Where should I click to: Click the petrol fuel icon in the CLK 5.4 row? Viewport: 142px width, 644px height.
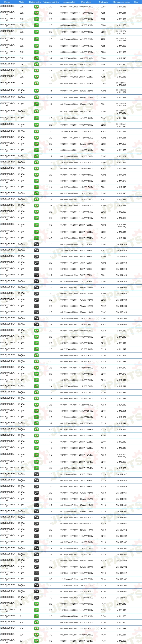(x=36, y=83)
